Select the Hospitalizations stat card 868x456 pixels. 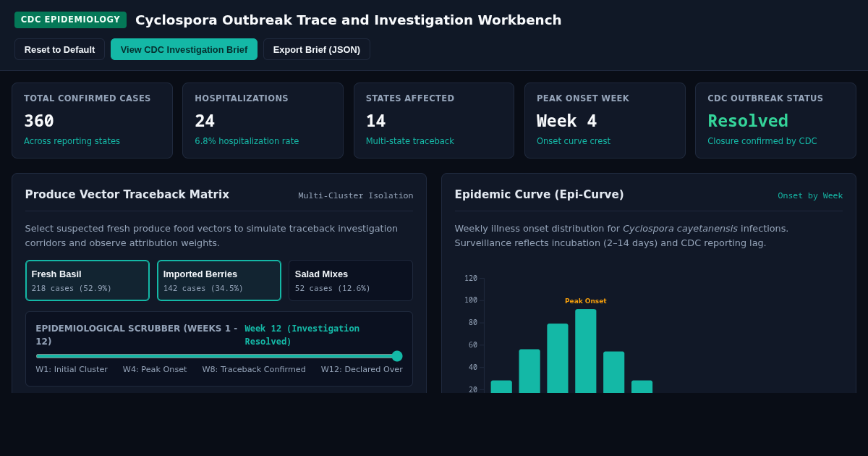pos(263,120)
